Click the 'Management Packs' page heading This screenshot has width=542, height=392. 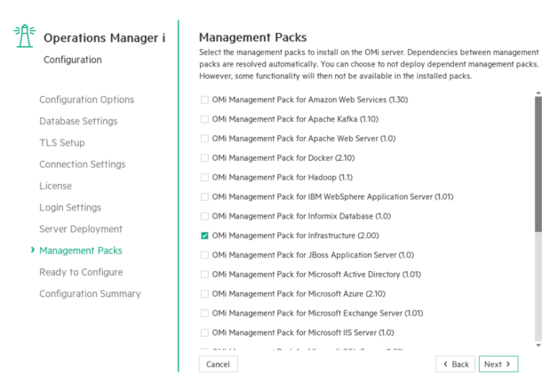click(x=252, y=37)
